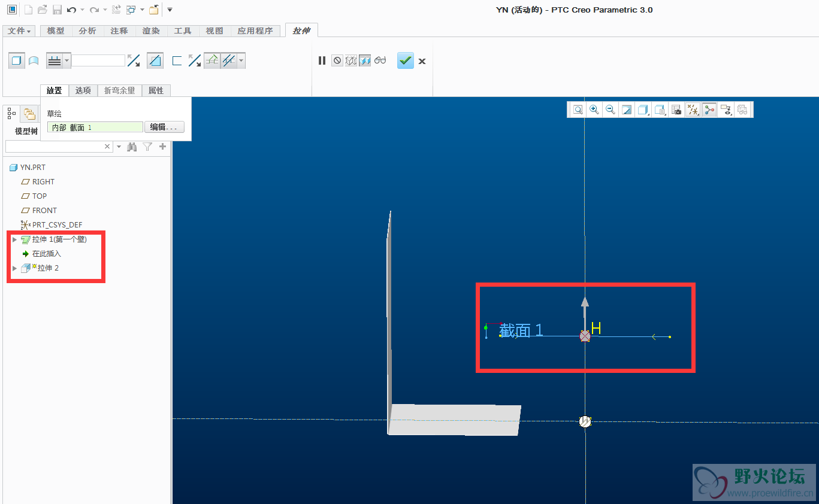This screenshot has width=819, height=504.
Task: Click the Refit view icon in graphics toolbar
Action: 578,110
